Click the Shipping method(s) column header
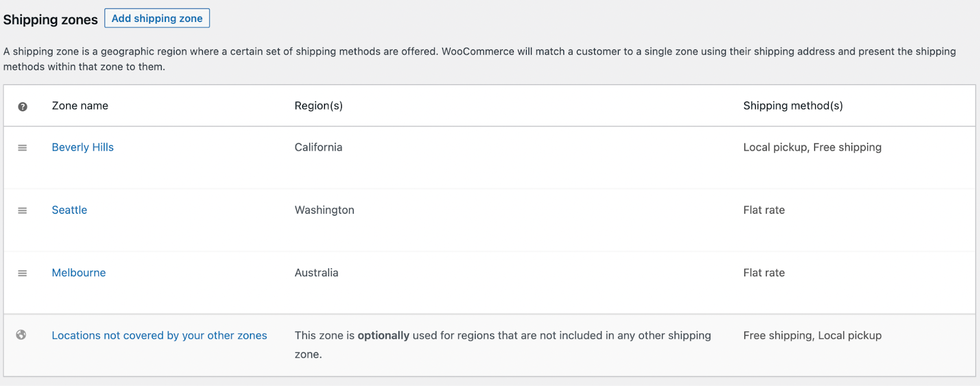 tap(793, 105)
